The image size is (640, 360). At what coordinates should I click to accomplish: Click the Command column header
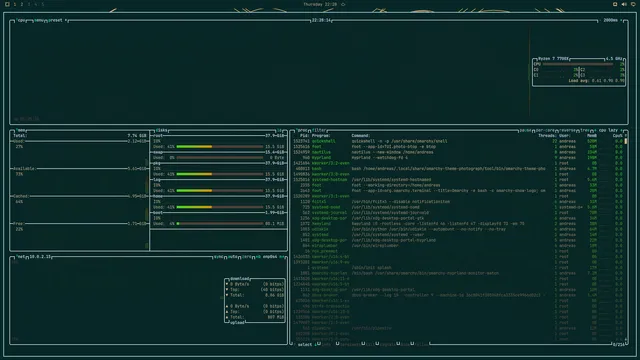360,136
